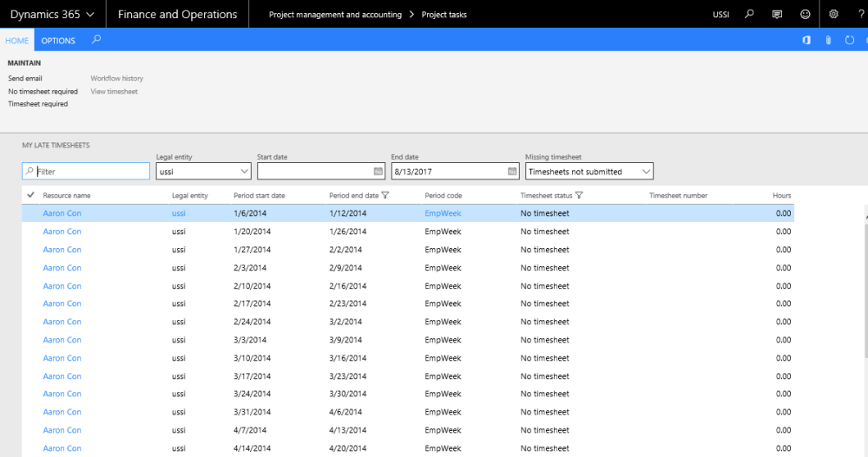Select the HOME tab
This screenshot has width=868, height=457.
17,41
